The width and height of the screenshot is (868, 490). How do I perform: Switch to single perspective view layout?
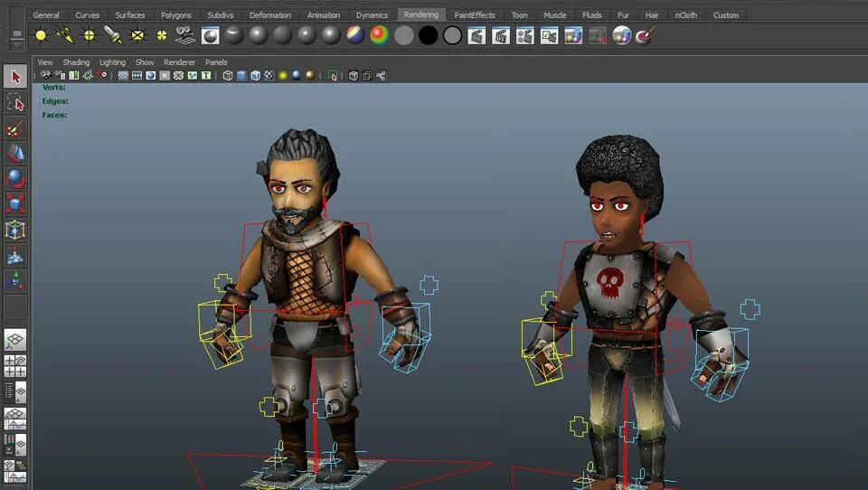pos(15,339)
